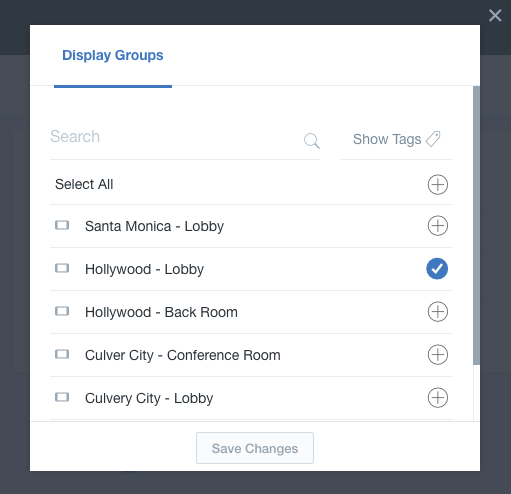Add Hollywood - Back Room via plus circle
This screenshot has height=494, width=511.
click(437, 312)
